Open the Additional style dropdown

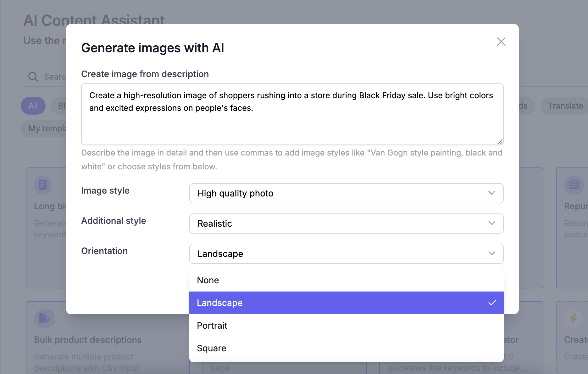point(346,224)
